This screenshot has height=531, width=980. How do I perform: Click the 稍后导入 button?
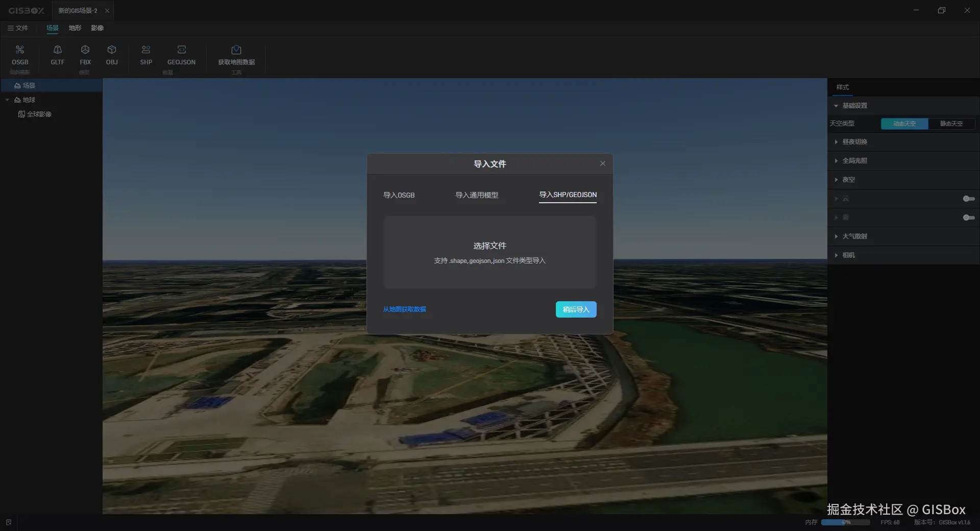576,309
